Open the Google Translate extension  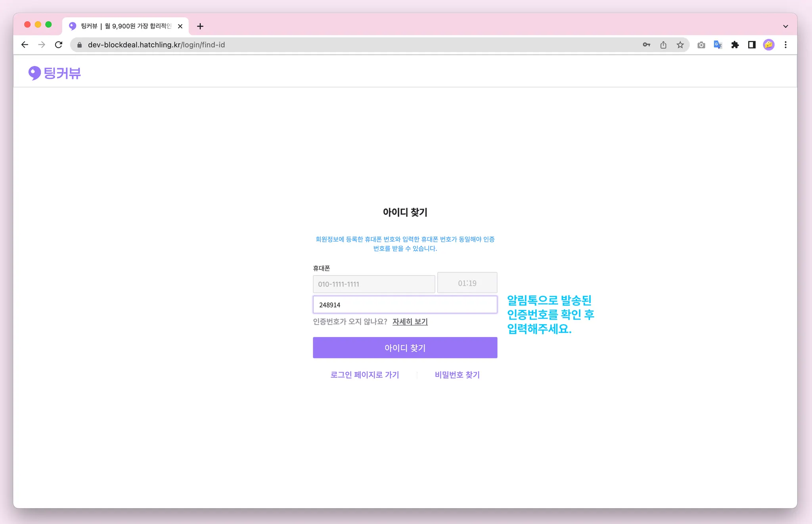(718, 45)
